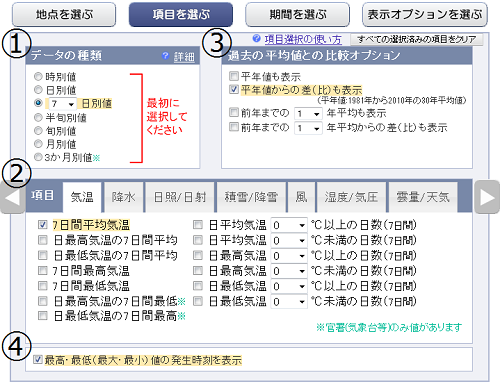
Task: Check 前年までの年平均も表示 box
Action: click(x=234, y=112)
